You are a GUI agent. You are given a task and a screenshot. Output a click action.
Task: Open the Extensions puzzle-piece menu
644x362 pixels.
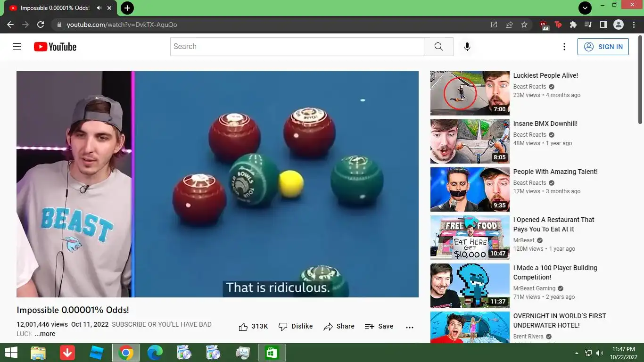(x=573, y=25)
